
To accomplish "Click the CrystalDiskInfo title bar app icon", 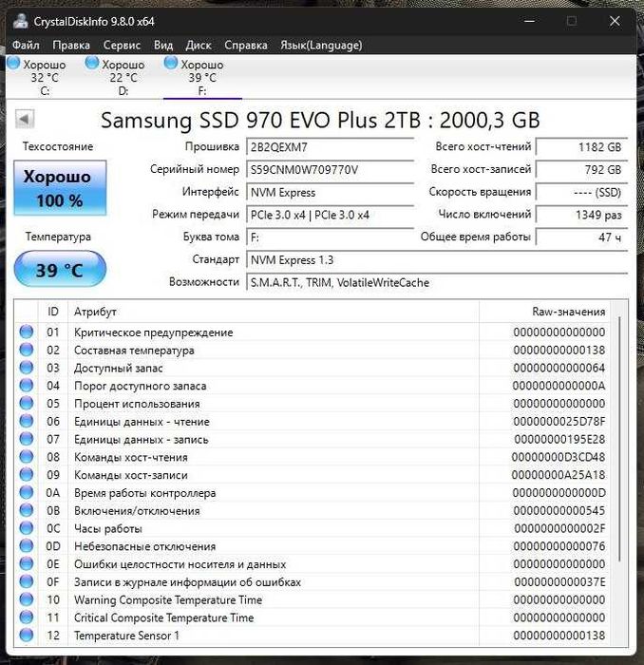I will [x=20, y=21].
